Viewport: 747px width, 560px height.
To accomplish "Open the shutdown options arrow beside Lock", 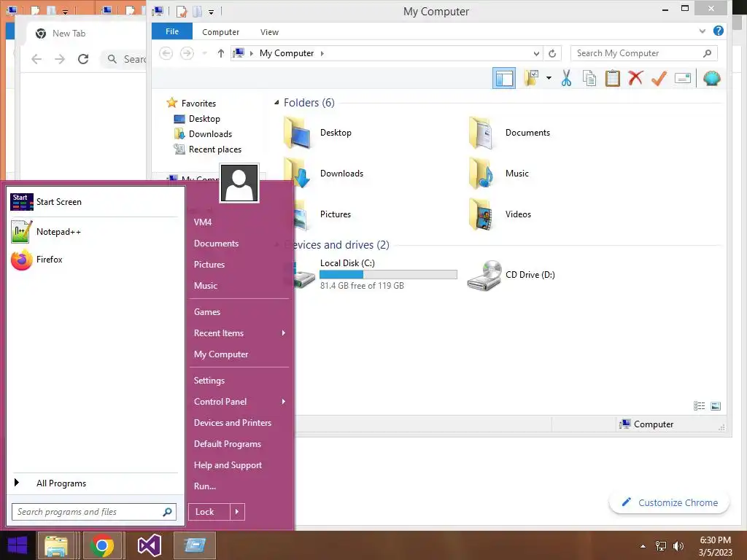I will 237,512.
